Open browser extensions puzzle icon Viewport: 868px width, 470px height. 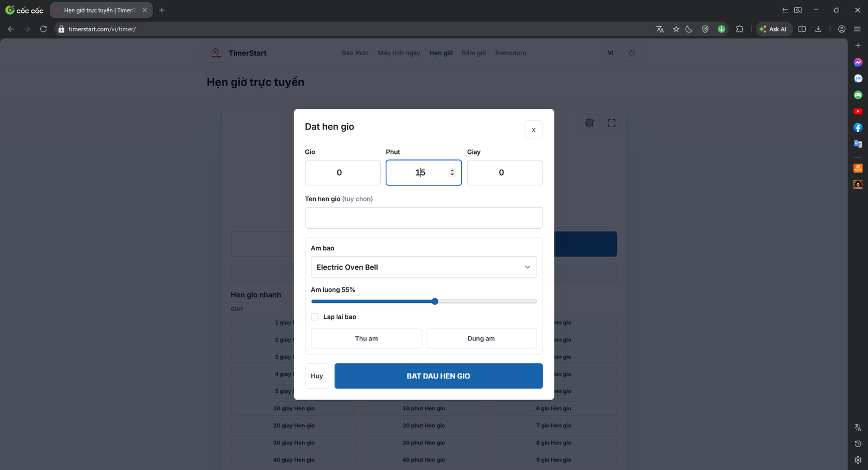click(x=739, y=29)
